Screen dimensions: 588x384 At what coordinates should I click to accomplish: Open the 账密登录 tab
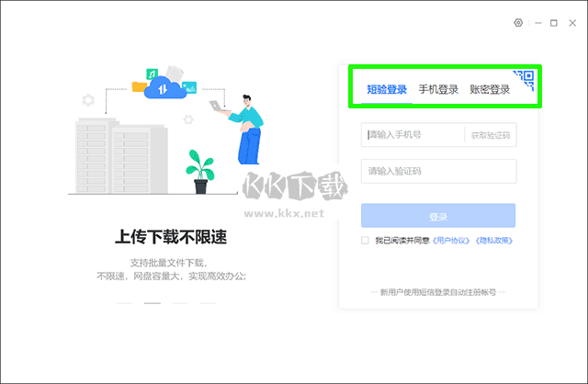(490, 90)
